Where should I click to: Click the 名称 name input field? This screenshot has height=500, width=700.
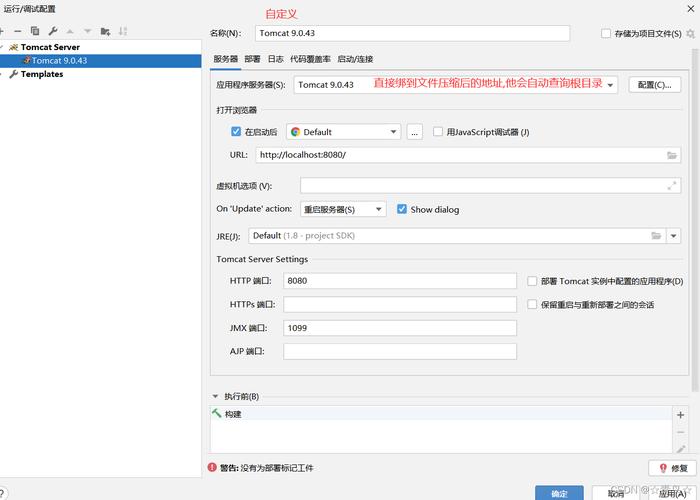[x=412, y=33]
